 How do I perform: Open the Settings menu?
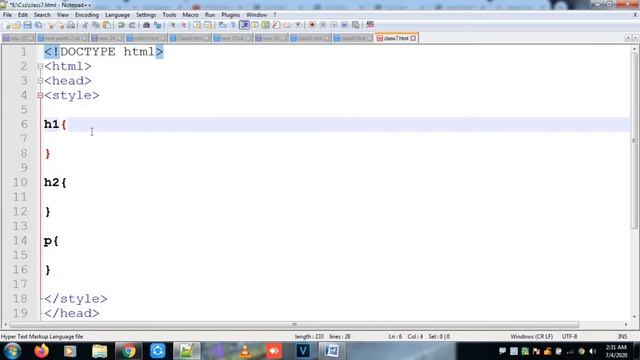(146, 15)
